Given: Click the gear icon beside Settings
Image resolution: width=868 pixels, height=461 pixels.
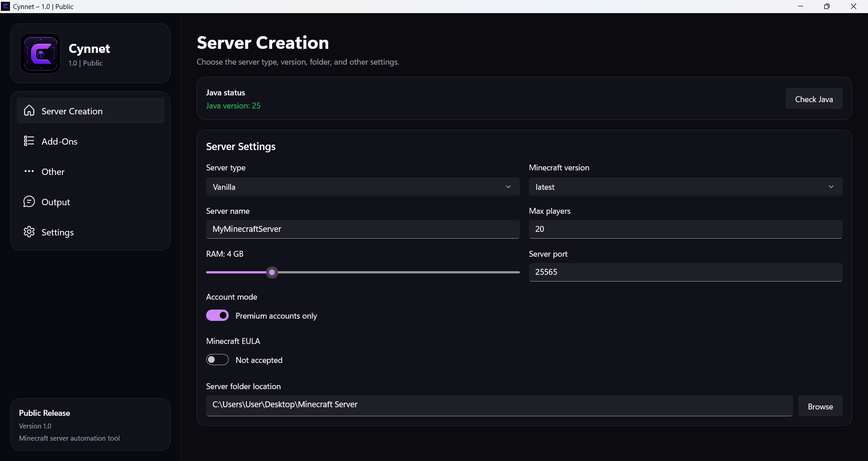Looking at the screenshot, I should tap(29, 232).
